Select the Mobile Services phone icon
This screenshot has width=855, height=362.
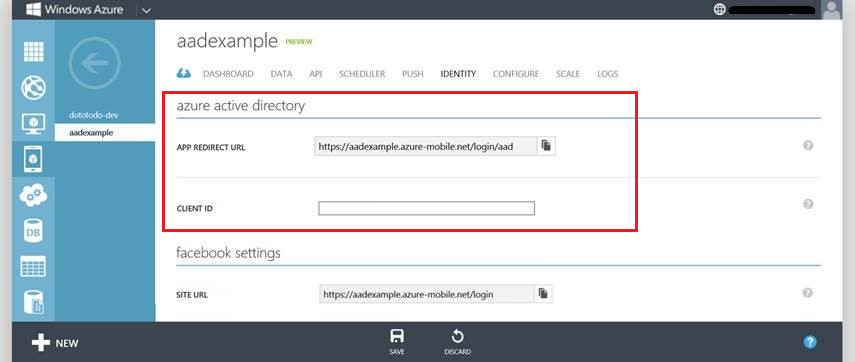point(33,159)
